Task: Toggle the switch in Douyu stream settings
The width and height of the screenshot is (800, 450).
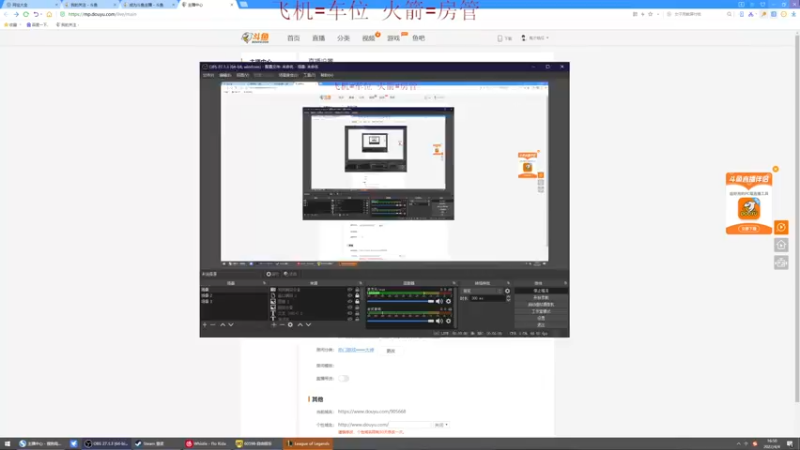Action: point(343,379)
